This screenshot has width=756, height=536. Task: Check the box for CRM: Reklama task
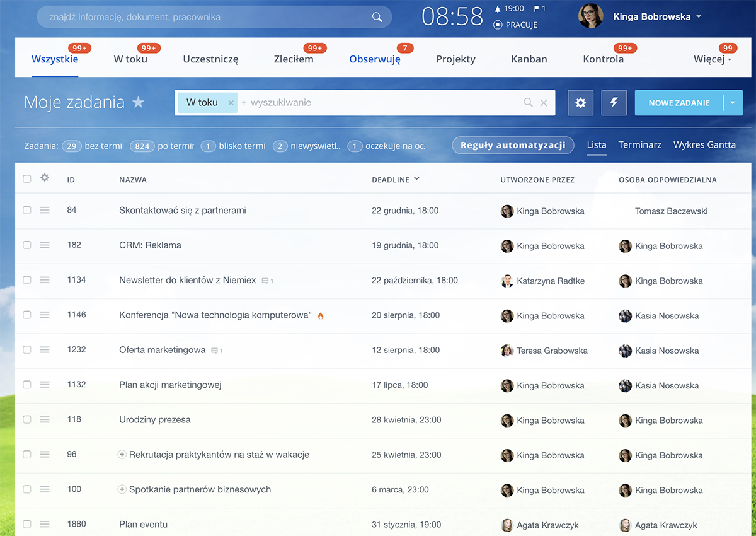[27, 245]
